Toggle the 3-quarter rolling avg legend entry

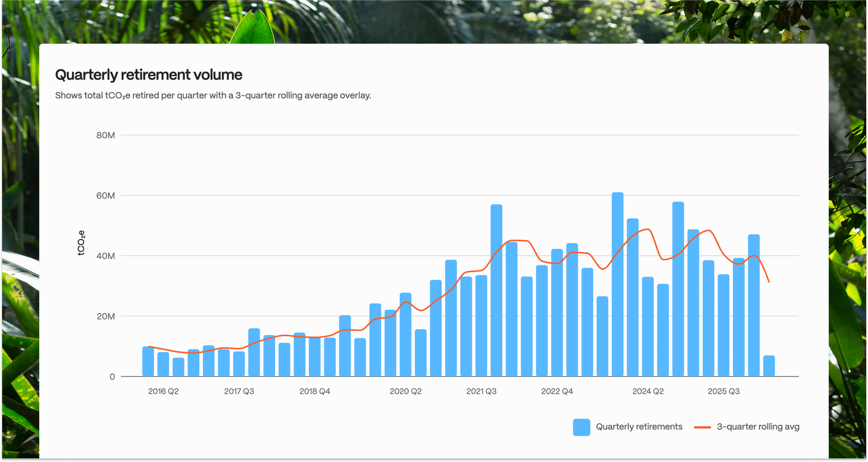(758, 426)
